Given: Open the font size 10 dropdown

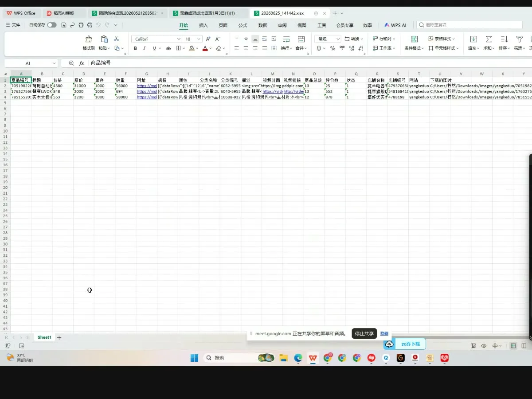Looking at the screenshot, I should coord(199,39).
